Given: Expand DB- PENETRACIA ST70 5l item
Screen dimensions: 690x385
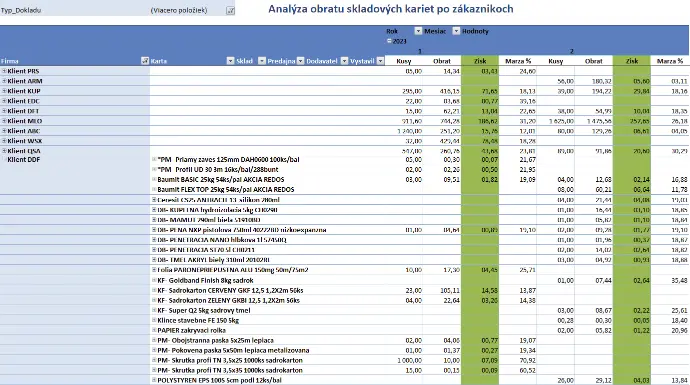Looking at the screenshot, I should point(154,250).
